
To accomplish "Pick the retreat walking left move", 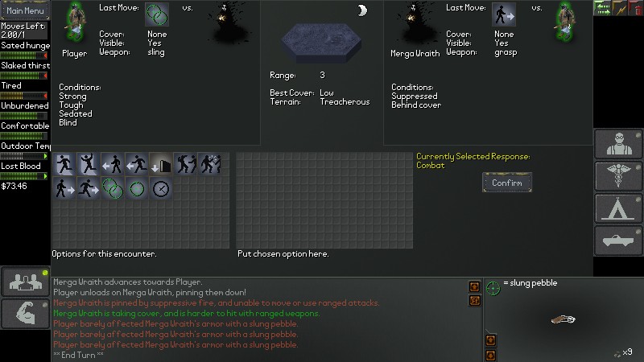I will tap(112, 164).
